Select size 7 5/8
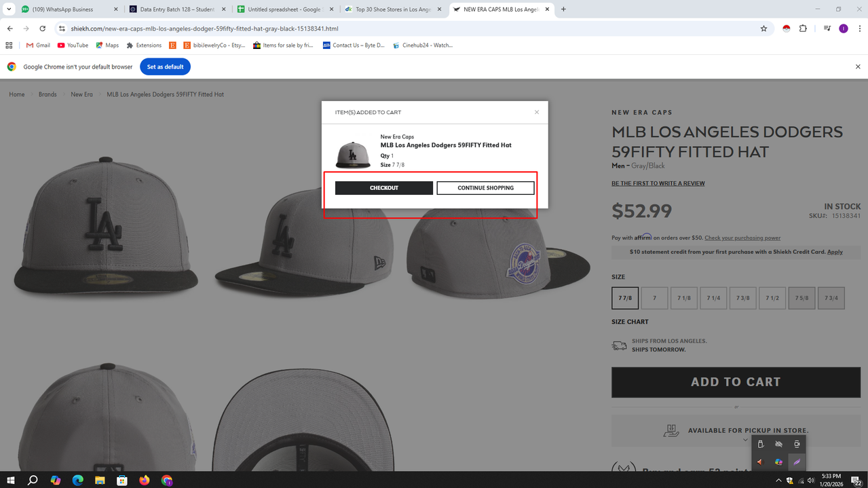 click(801, 298)
